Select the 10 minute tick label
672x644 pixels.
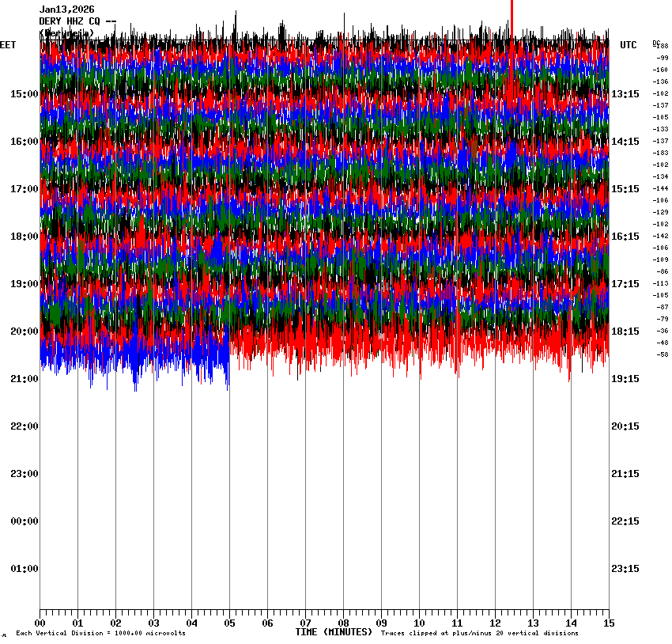419,623
